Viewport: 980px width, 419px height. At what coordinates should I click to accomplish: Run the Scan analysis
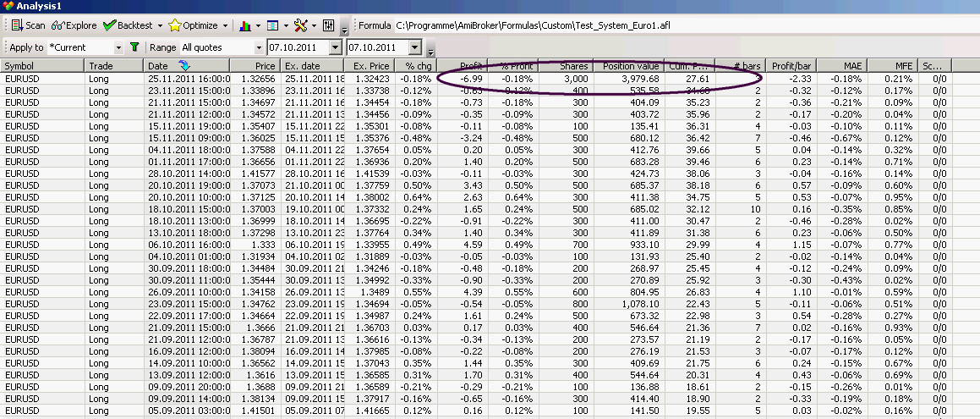[28, 25]
